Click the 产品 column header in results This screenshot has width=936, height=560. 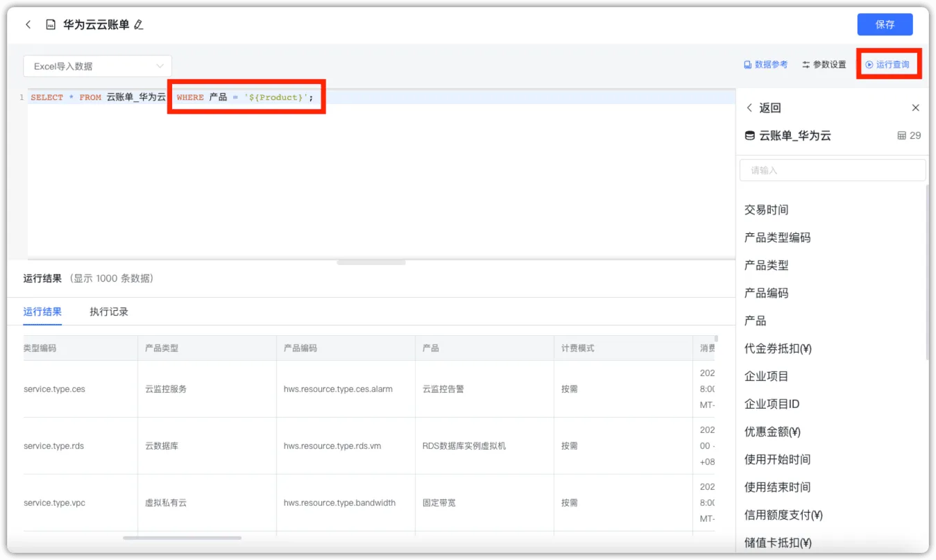tap(484, 348)
